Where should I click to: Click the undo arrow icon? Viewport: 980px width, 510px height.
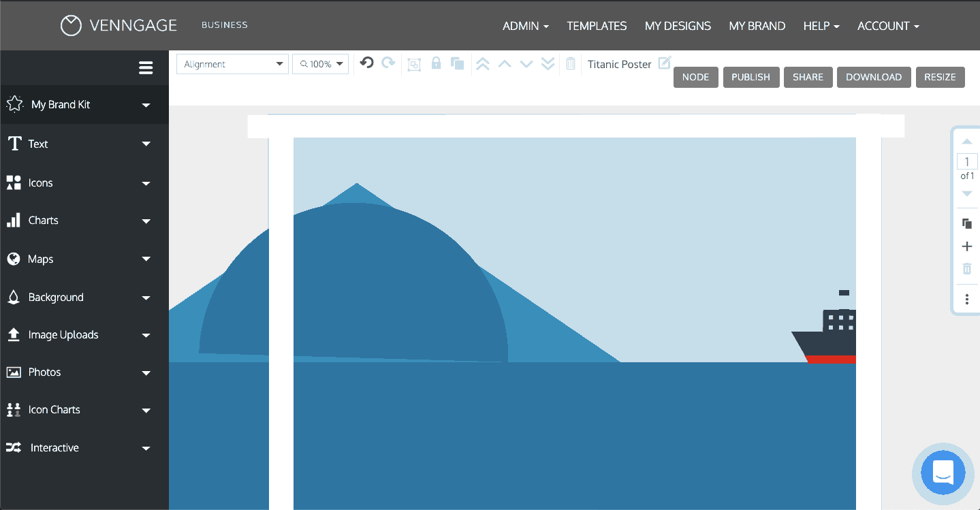click(x=366, y=63)
